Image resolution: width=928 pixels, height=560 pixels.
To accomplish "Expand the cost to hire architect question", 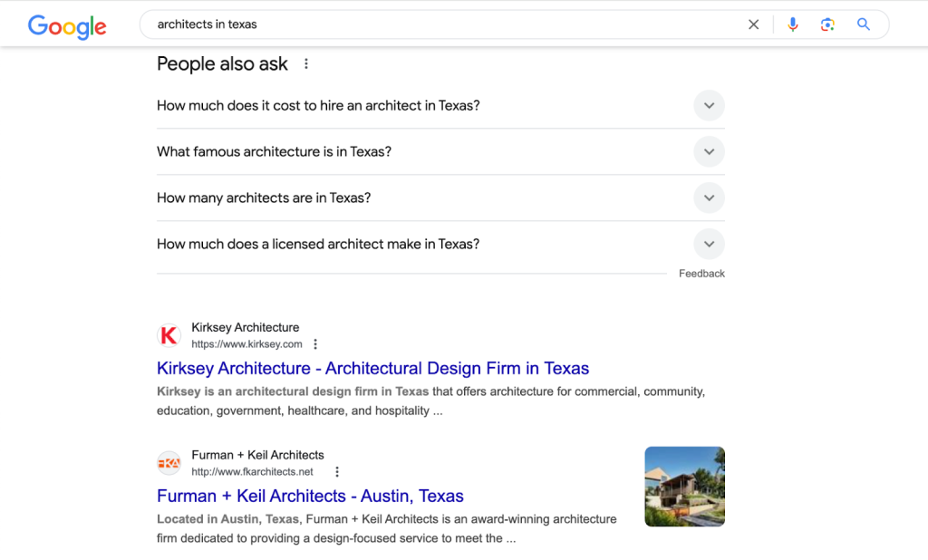I will click(x=709, y=106).
